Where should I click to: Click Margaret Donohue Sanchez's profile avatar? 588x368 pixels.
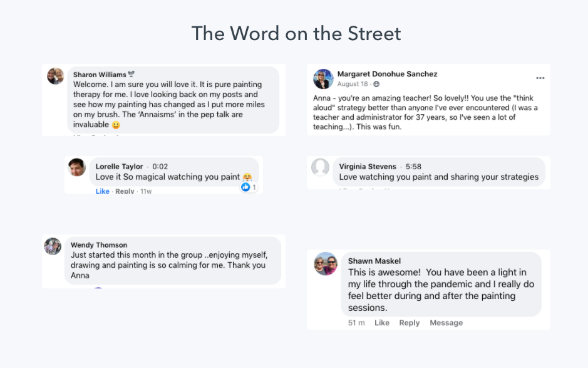pyautogui.click(x=323, y=79)
